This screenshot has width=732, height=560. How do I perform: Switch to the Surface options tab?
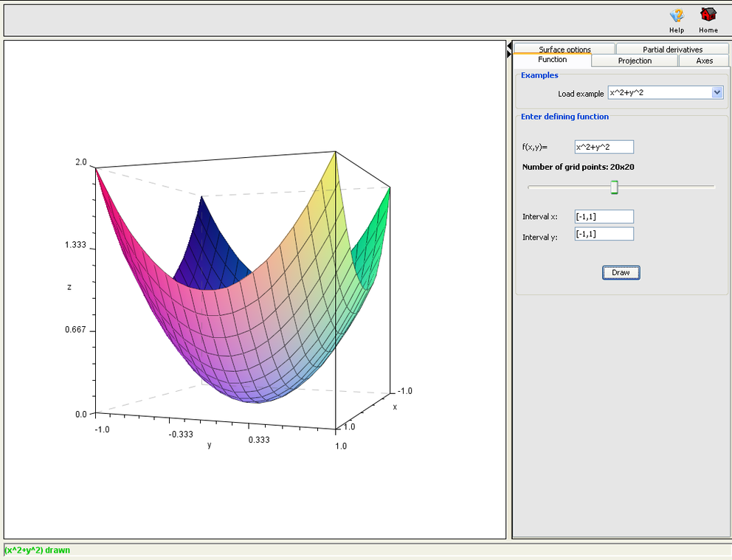[564, 49]
